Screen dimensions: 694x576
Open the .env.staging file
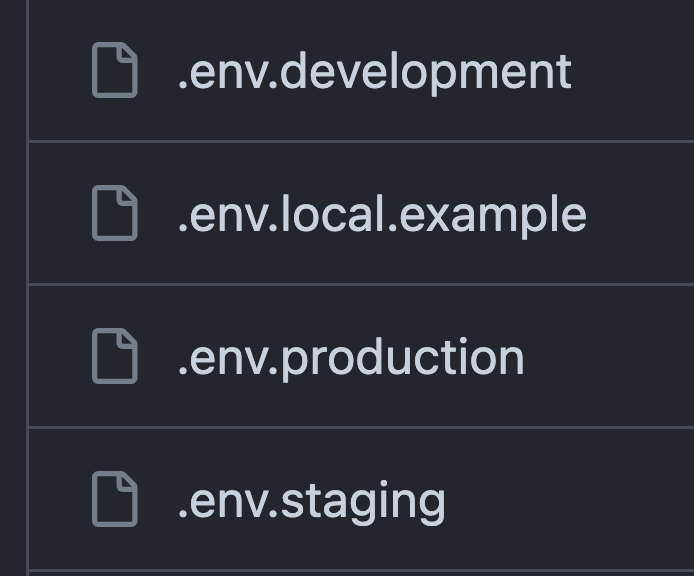tap(312, 501)
